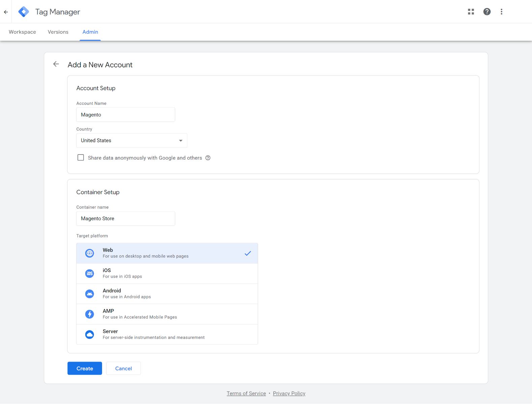Click the Android platform robot icon
This screenshot has height=404, width=532.
click(90, 294)
